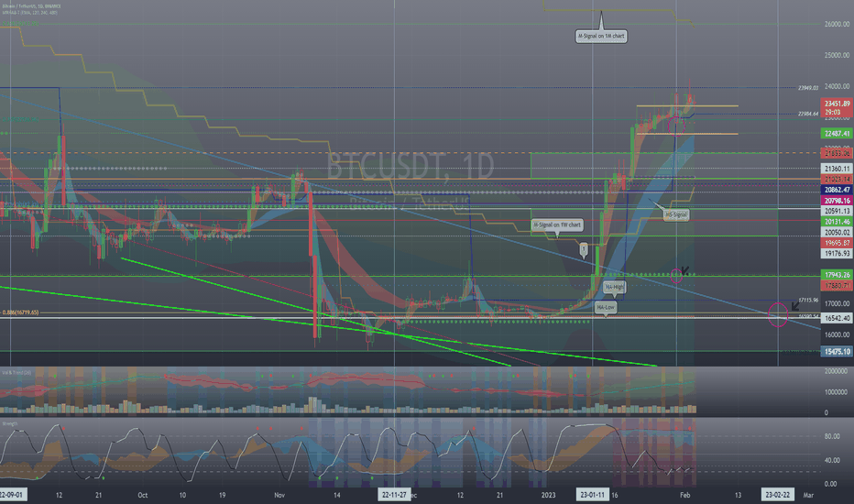Click the MRHAB-T (EMA, 120, 240, 480) indicator legend
The height and width of the screenshot is (504, 854).
click(30, 13)
